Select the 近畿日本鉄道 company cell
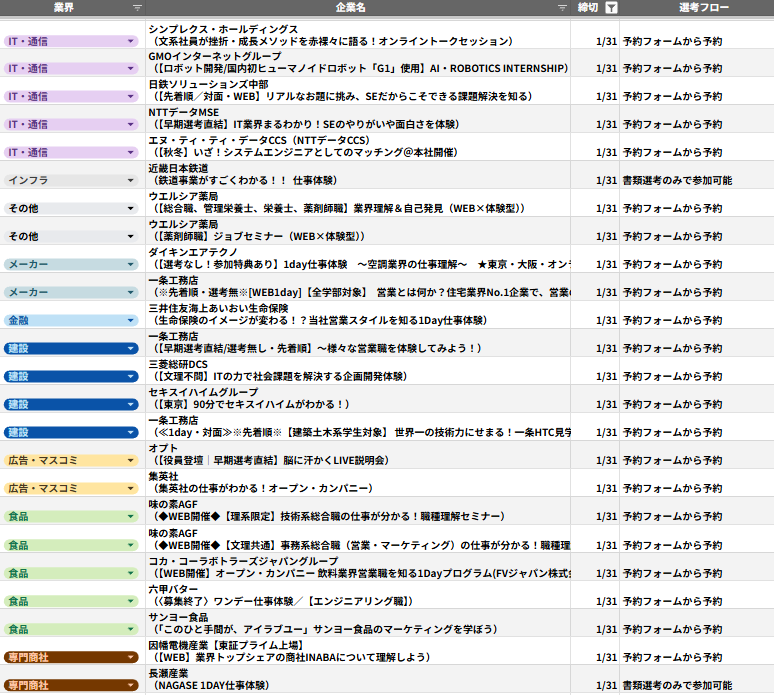 (x=358, y=175)
